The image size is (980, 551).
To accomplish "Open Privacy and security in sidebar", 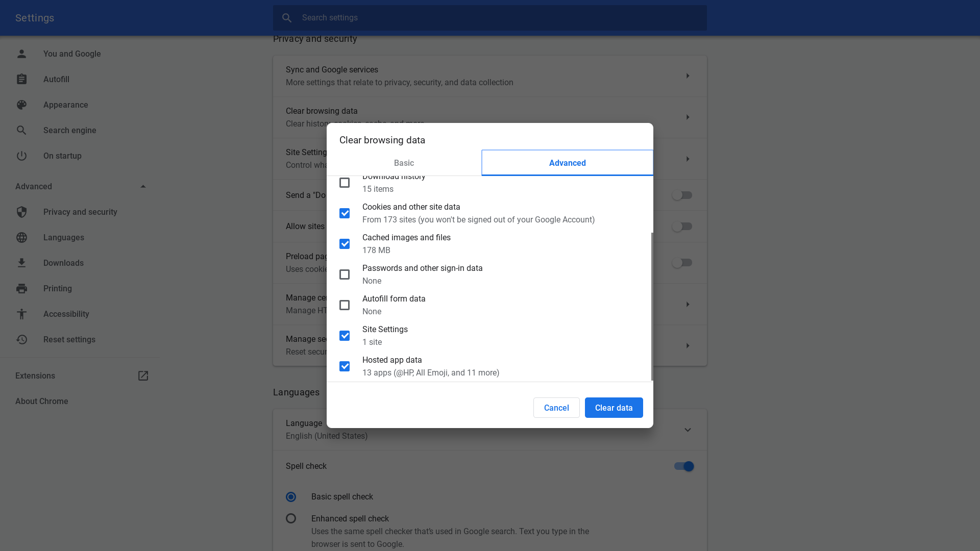I will tap(80, 212).
